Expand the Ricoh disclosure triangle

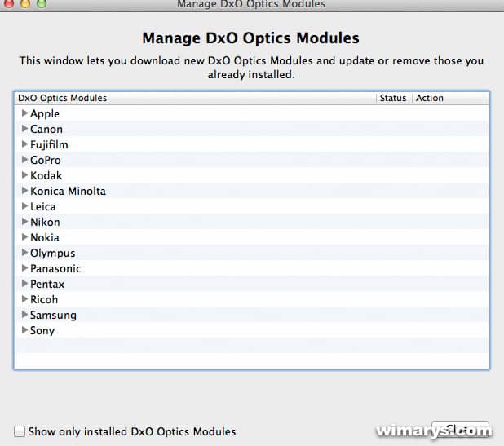tap(24, 299)
